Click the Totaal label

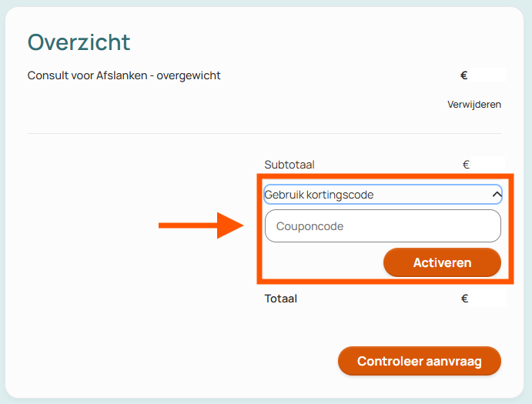(280, 299)
